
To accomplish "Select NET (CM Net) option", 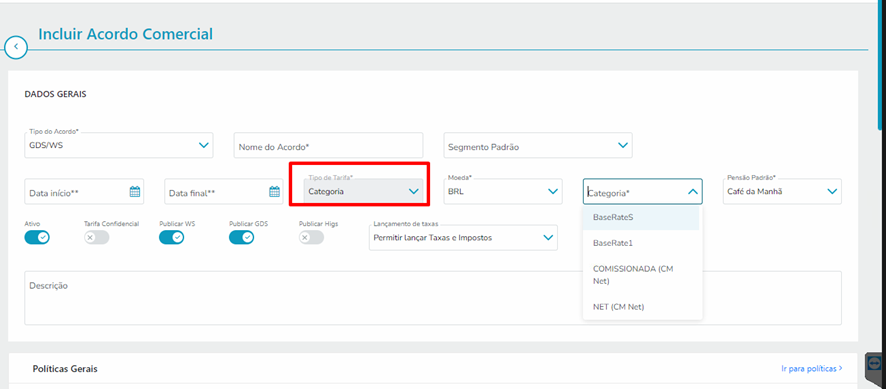I will point(641,307).
